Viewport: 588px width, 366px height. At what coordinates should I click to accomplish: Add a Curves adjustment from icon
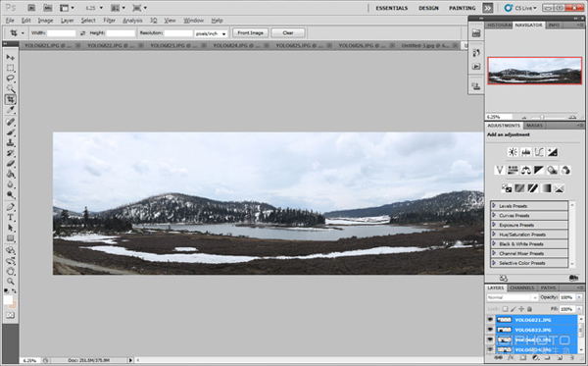539,152
